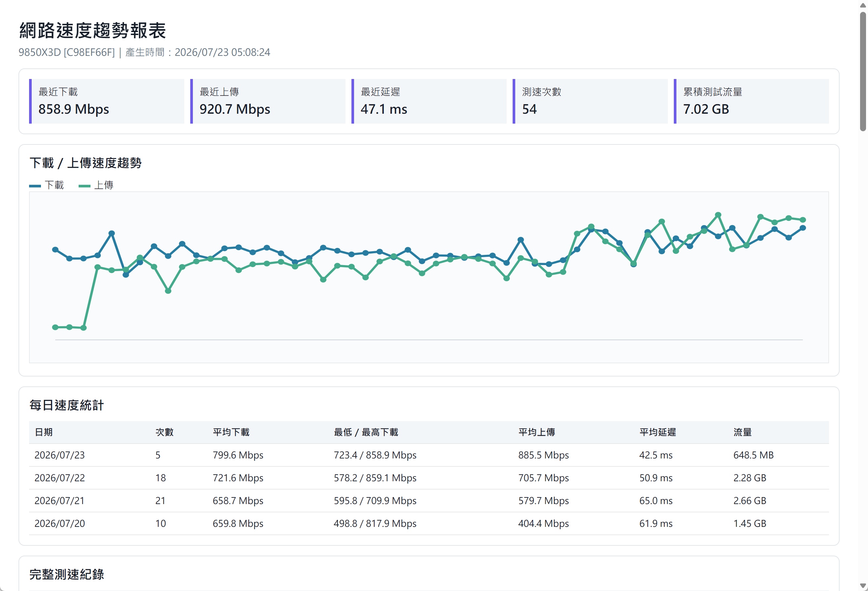Screen dimensions: 868x591
Task: Click the 1.45 GB traffic cell
Action: (750, 523)
